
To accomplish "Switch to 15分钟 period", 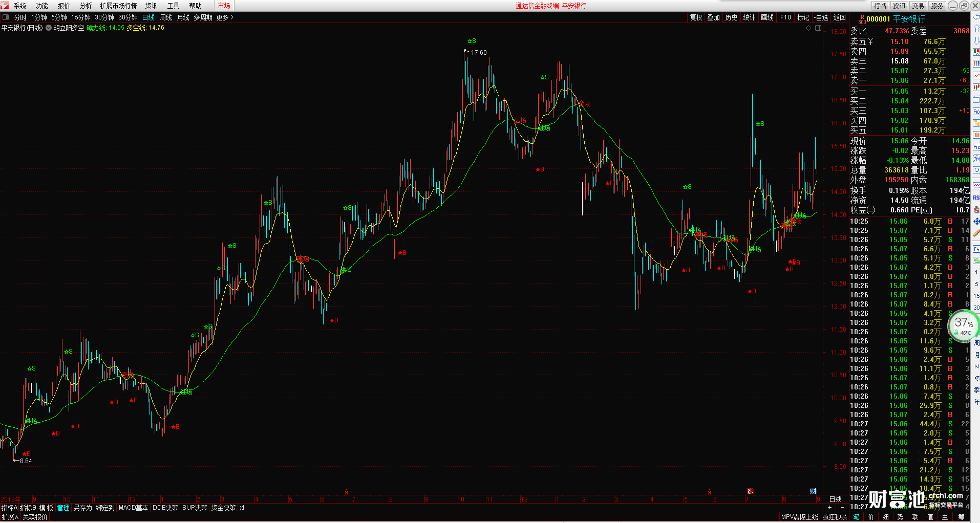I will point(81,17).
